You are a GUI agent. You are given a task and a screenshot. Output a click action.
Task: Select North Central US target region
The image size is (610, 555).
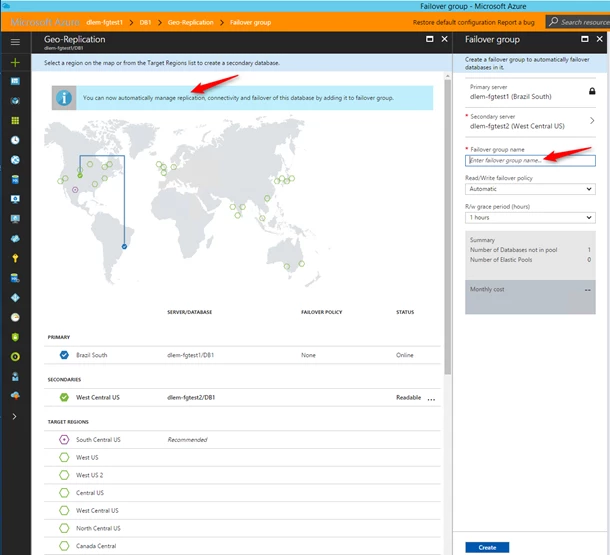pos(64,528)
